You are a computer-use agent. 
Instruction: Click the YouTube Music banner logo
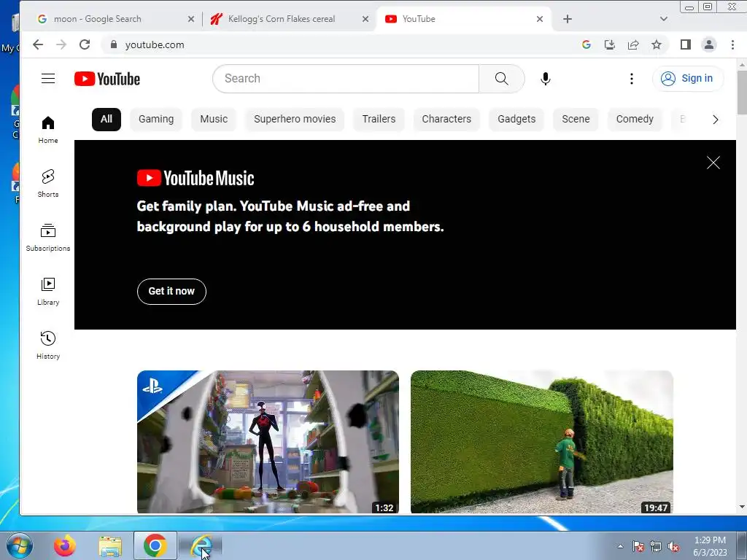coord(196,178)
